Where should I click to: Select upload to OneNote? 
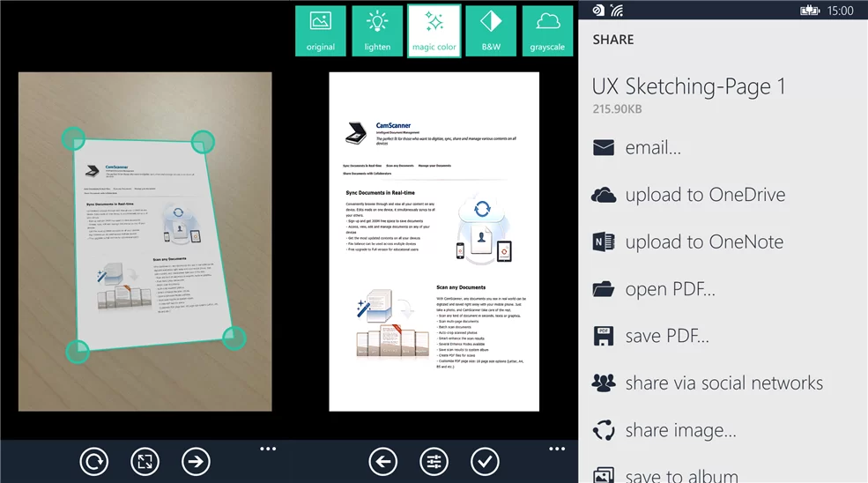[x=704, y=242]
